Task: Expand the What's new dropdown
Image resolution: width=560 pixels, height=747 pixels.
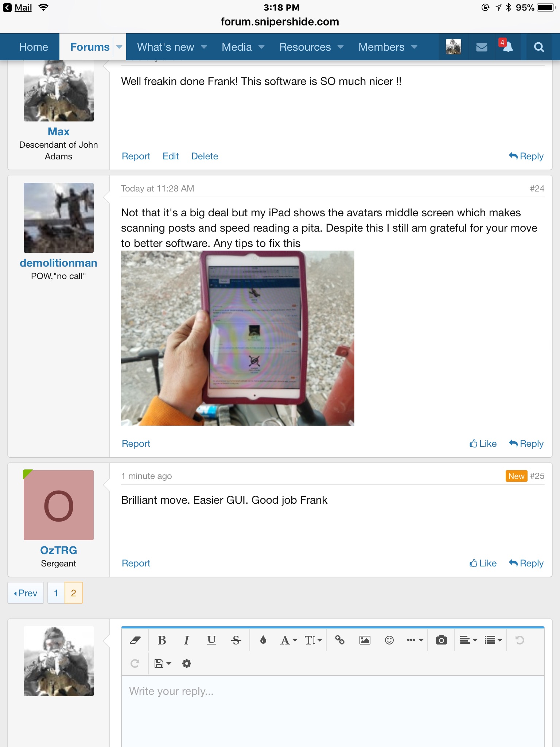Action: pyautogui.click(x=172, y=47)
